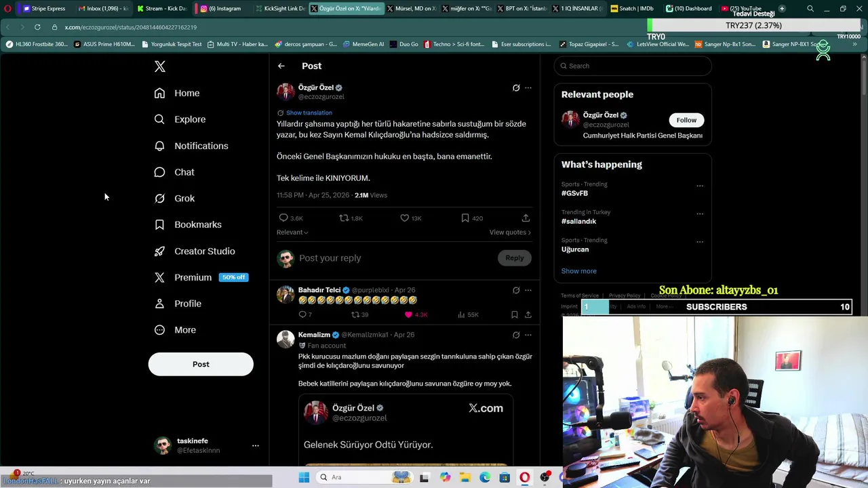Switch to the Snatch | IMDb tab
Viewport: 868px width, 488px height.
coord(632,8)
